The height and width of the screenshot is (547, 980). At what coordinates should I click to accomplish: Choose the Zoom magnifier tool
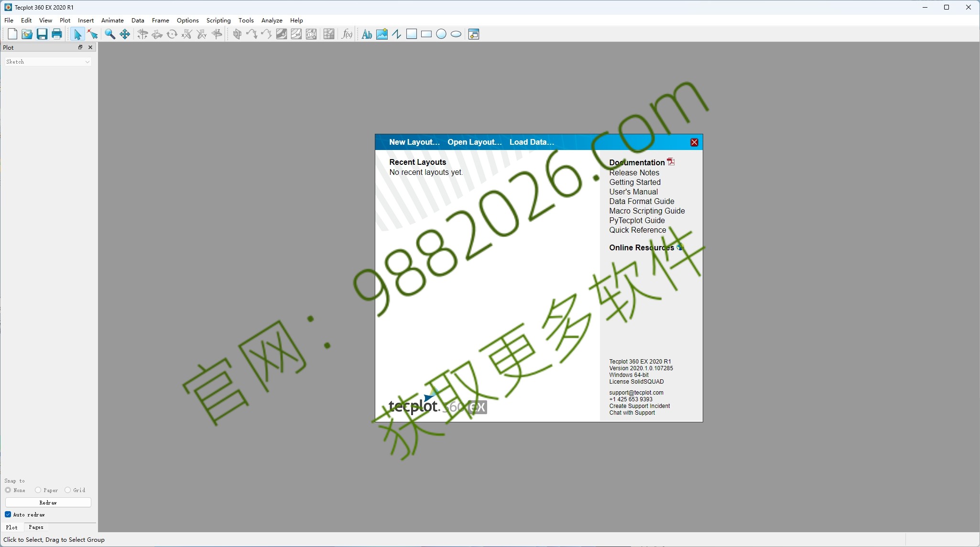point(110,34)
